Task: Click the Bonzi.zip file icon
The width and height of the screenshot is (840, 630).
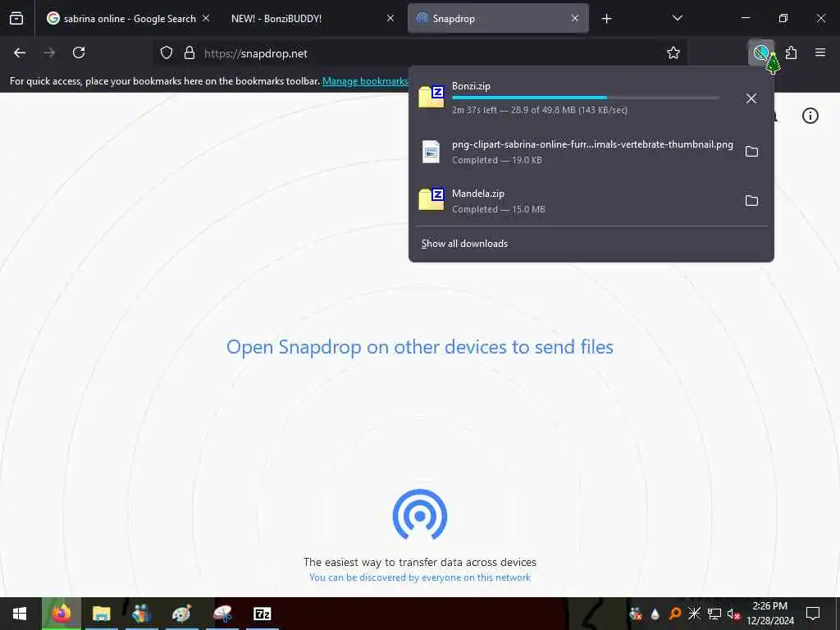Action: (x=431, y=97)
